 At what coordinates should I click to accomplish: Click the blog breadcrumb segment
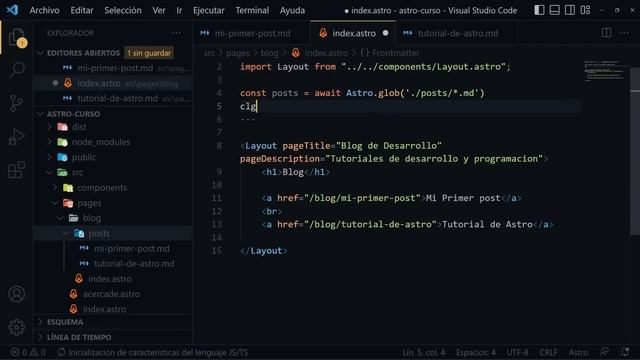(x=269, y=53)
